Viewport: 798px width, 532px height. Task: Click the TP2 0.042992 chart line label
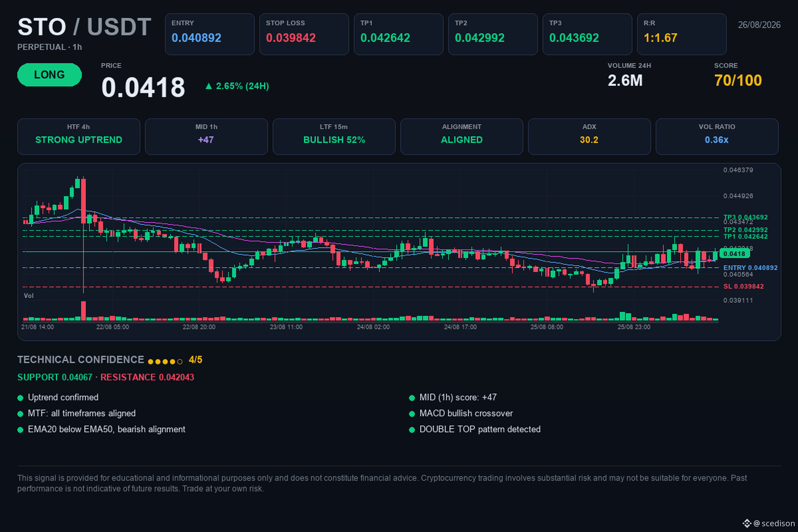click(745, 230)
